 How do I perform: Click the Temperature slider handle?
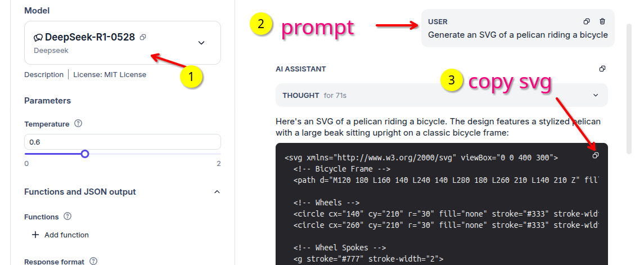(x=85, y=154)
